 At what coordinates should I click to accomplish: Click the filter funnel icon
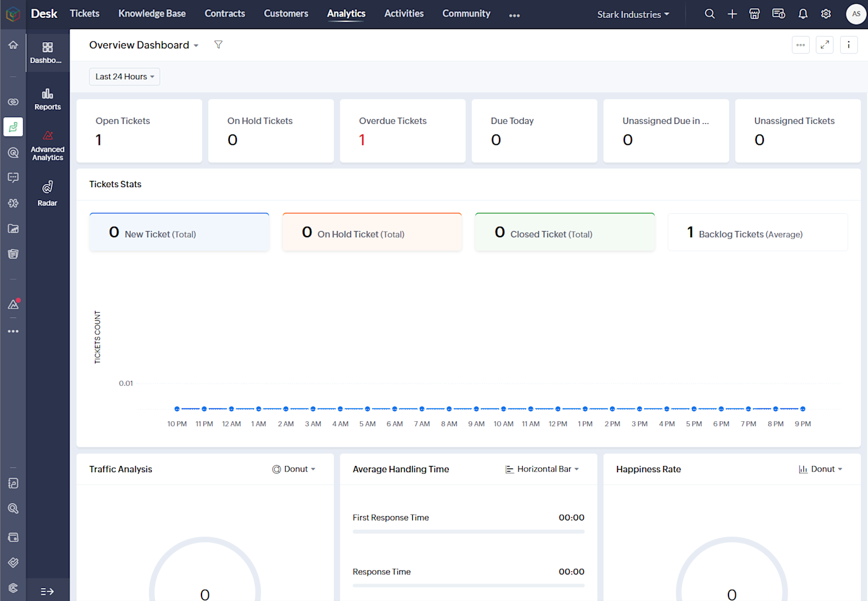tap(218, 45)
